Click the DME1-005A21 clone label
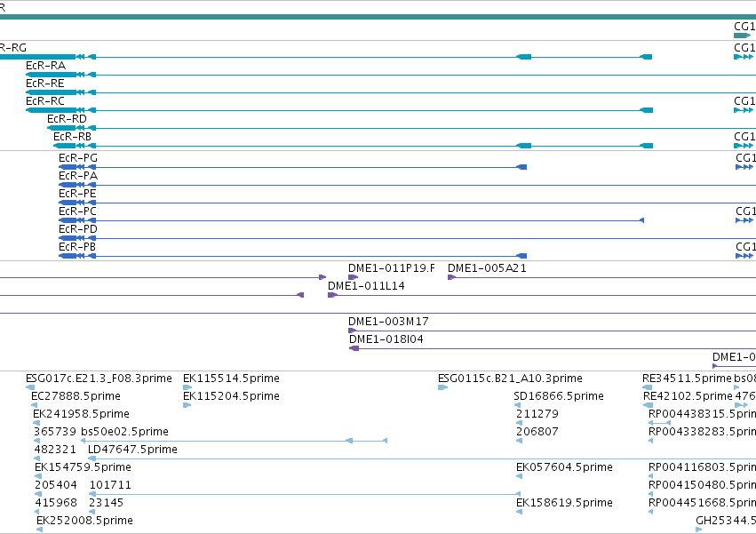 [487, 268]
